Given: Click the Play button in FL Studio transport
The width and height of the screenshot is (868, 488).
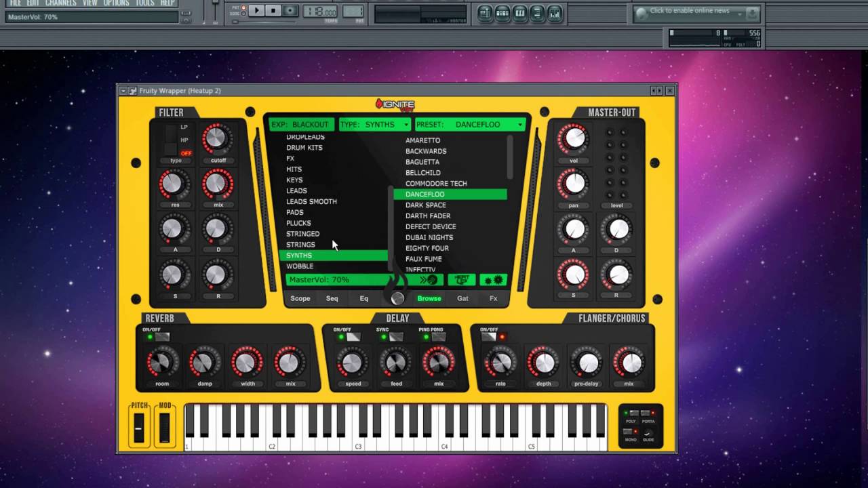Looking at the screenshot, I should 256,10.
